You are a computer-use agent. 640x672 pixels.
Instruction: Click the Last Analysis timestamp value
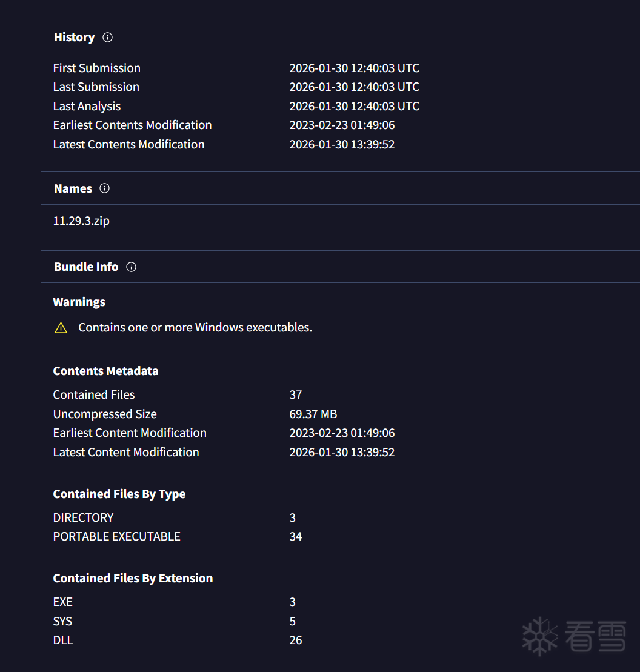pyautogui.click(x=354, y=106)
